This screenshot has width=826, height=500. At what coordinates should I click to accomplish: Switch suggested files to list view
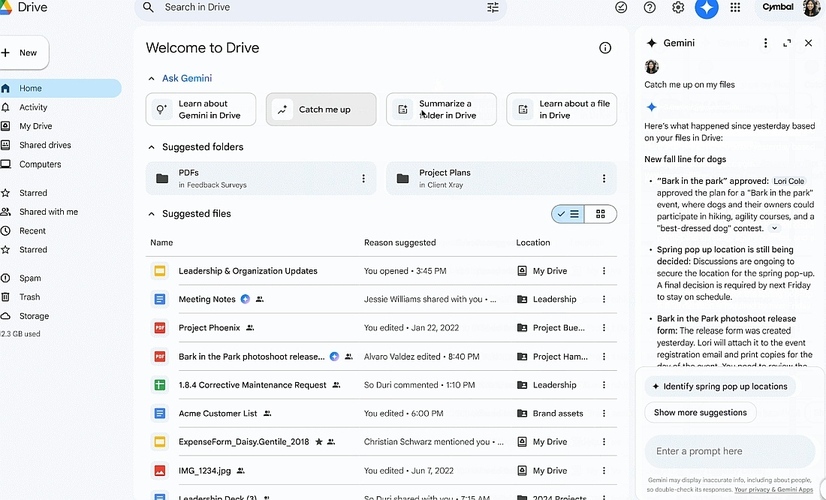click(x=568, y=214)
